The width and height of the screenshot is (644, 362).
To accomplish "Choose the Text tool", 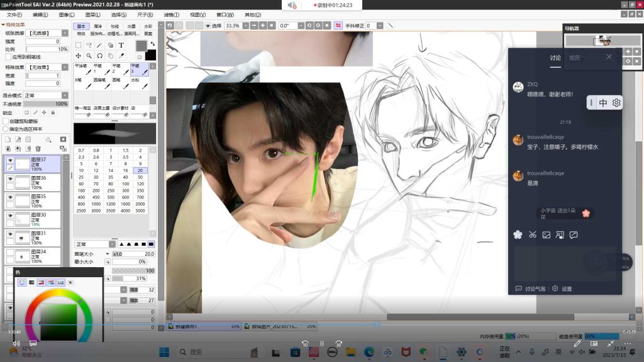I will [x=121, y=45].
